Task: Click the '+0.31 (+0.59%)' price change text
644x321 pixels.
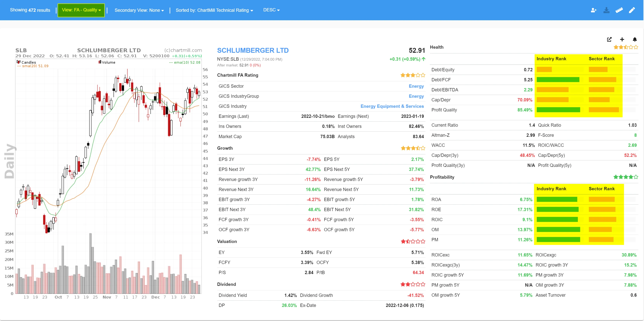Action: 405,59
